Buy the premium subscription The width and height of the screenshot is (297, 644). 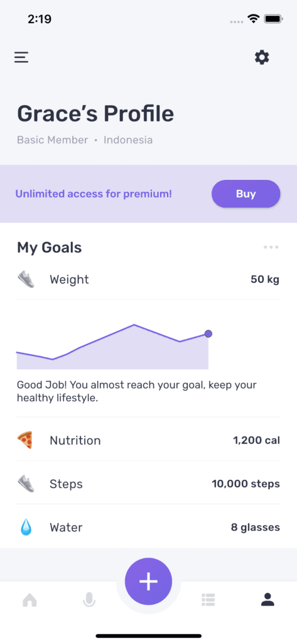[x=246, y=194]
